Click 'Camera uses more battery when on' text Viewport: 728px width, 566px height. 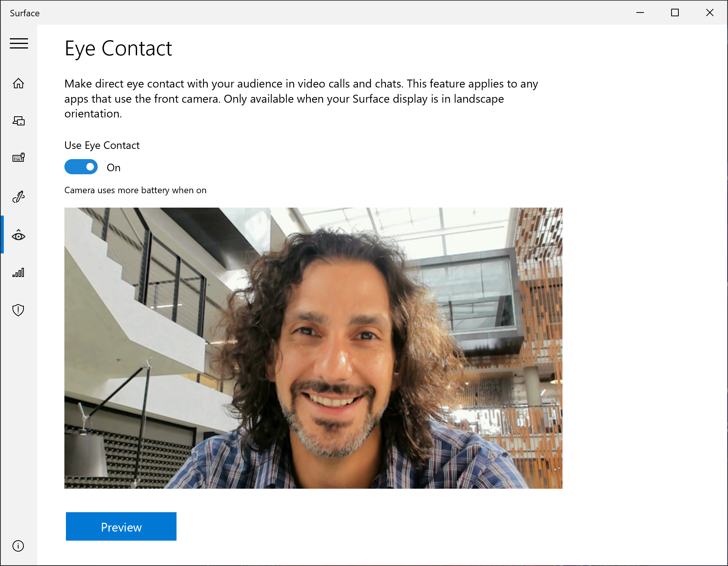coord(135,190)
